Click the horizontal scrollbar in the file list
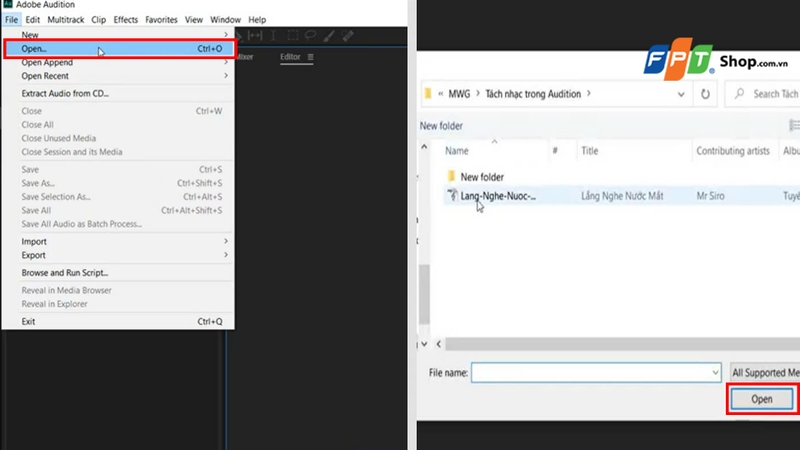The height and width of the screenshot is (450, 800). [622, 344]
